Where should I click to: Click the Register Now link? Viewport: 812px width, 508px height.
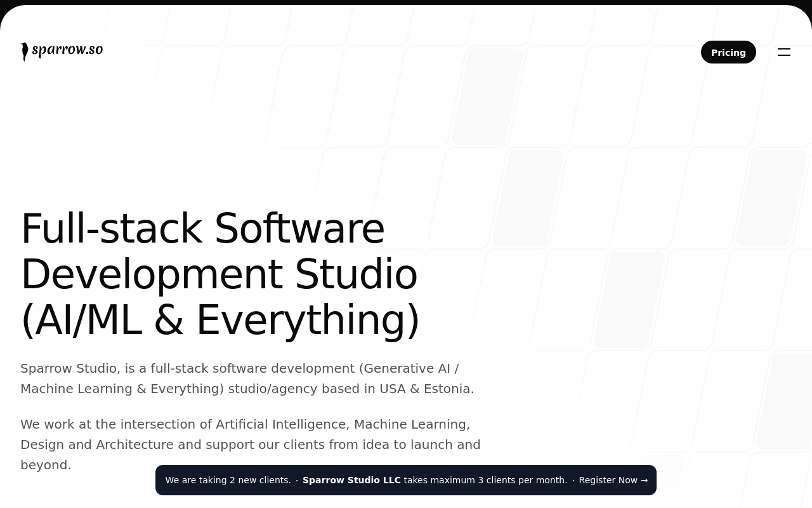click(613, 480)
